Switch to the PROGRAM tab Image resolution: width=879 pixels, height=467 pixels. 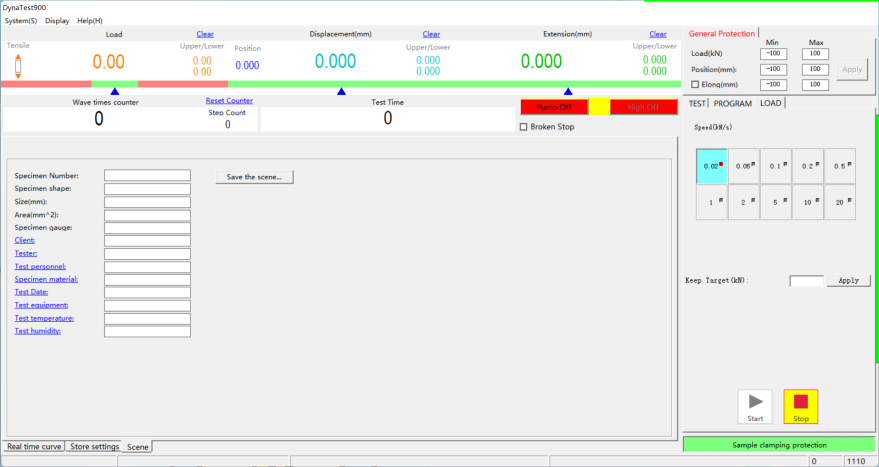[x=733, y=103]
